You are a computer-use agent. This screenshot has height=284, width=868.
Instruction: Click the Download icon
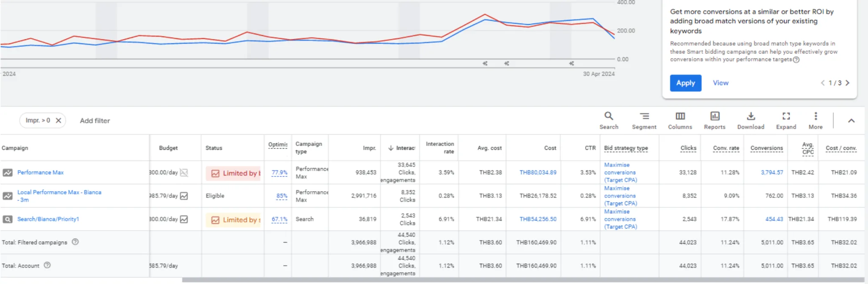click(x=751, y=120)
